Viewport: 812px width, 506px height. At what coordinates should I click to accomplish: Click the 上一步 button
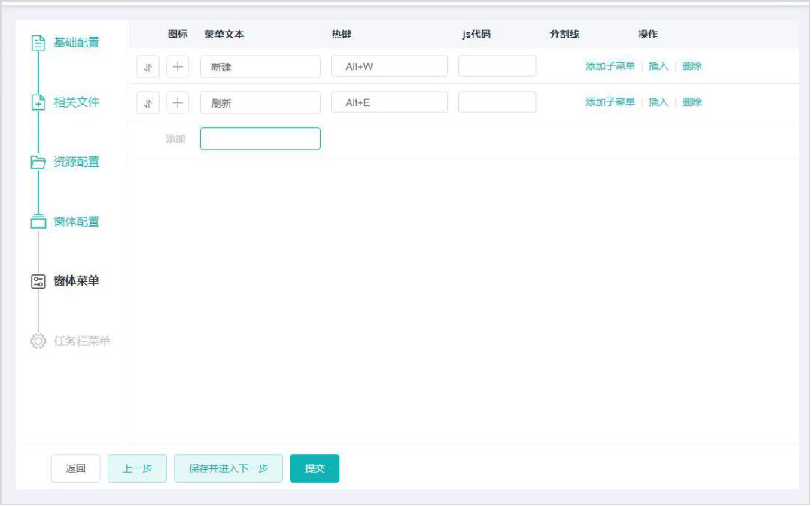click(137, 468)
